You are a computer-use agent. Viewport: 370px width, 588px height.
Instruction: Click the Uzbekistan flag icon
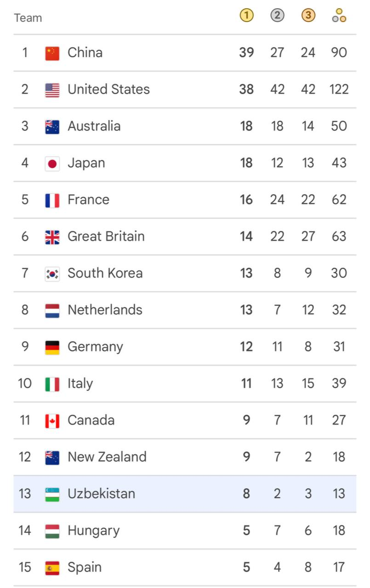[x=52, y=494]
